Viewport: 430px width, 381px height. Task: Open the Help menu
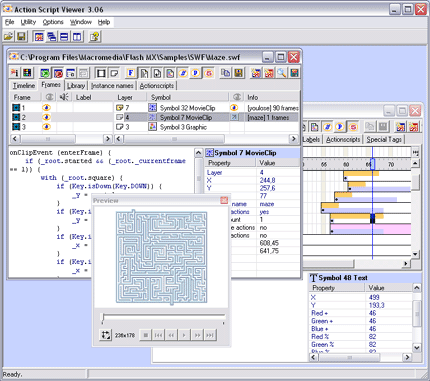click(x=104, y=22)
